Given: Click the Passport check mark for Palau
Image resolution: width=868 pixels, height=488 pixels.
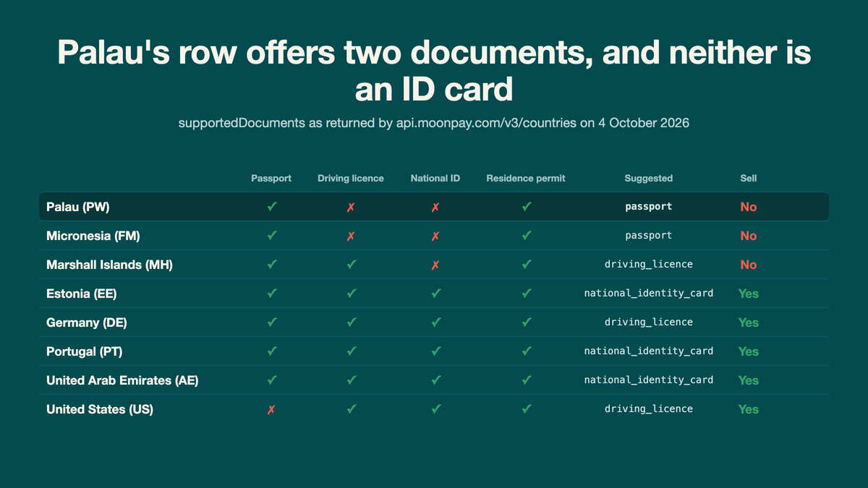Looking at the screenshot, I should click(x=271, y=207).
